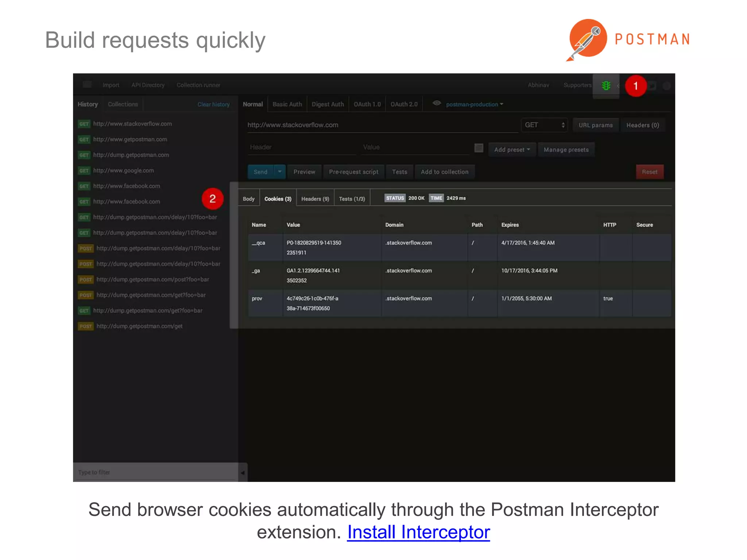Switch to the Collections tab
The image size is (747, 560).
pos(123,104)
